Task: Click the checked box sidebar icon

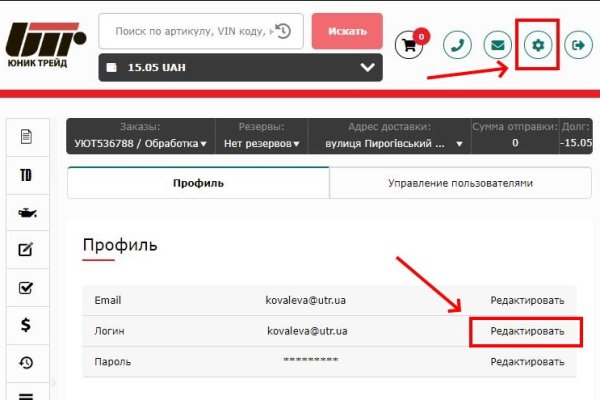Action: click(27, 287)
